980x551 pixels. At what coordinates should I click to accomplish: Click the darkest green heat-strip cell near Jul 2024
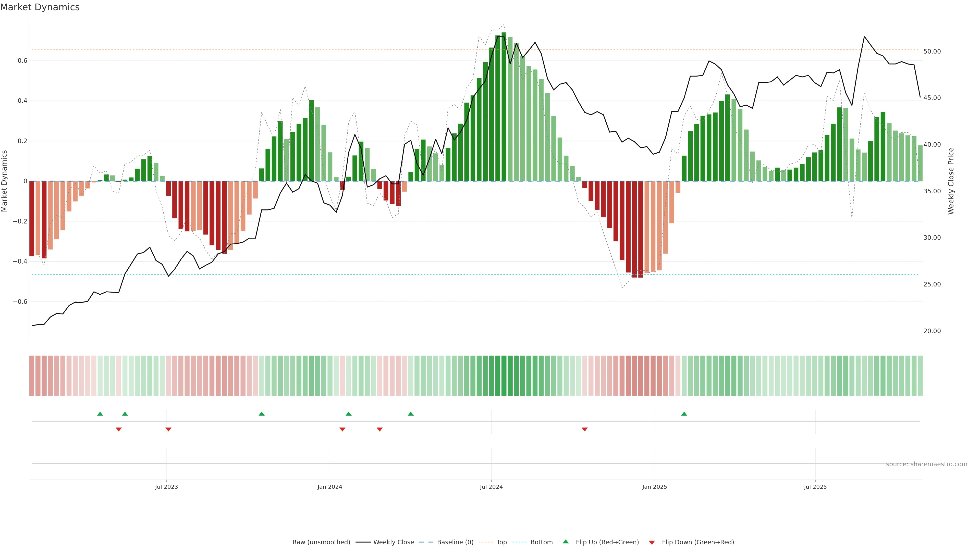pos(504,376)
